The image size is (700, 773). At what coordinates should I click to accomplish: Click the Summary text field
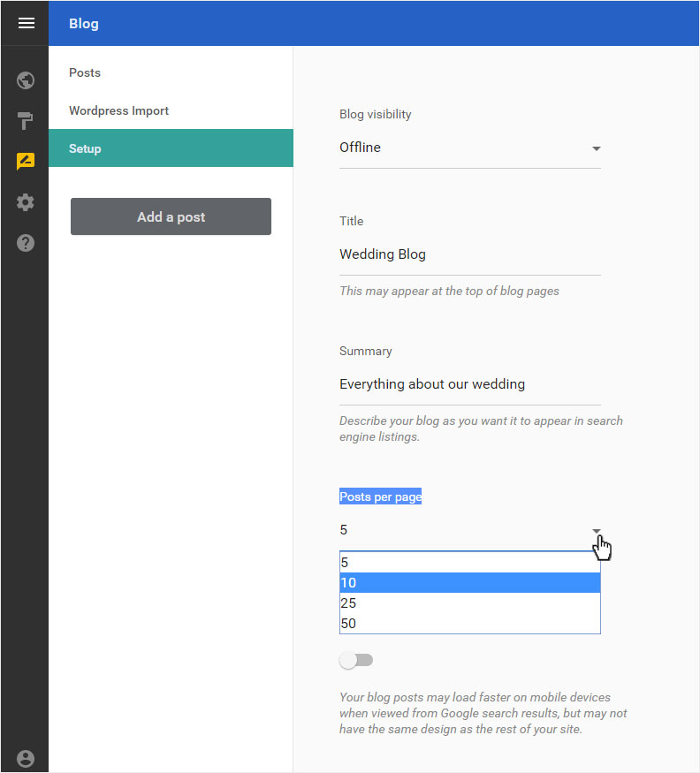pos(469,384)
